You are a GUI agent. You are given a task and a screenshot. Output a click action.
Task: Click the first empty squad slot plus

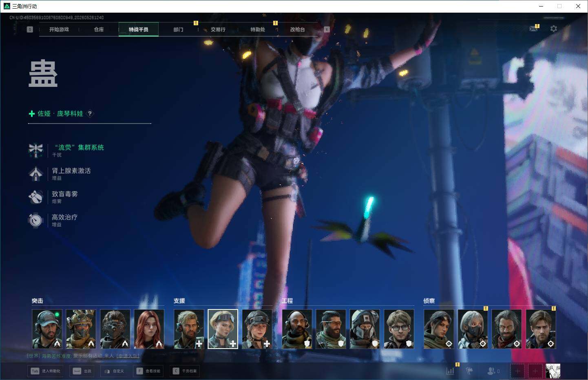(x=517, y=371)
